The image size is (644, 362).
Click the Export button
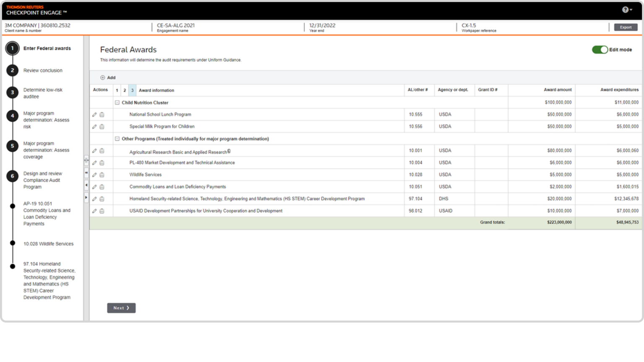coord(626,27)
